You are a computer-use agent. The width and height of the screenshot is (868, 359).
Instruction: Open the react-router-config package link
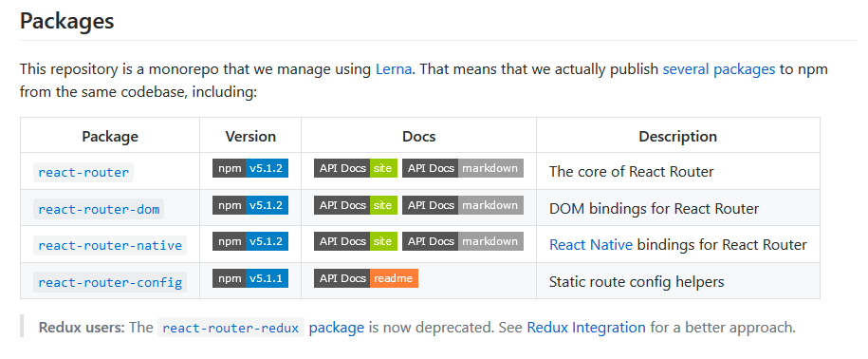110,283
